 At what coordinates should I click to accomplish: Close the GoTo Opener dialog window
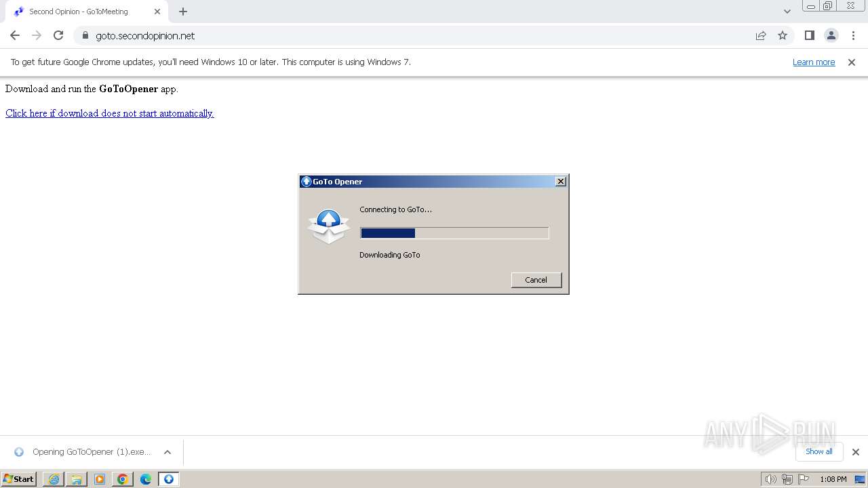(561, 182)
